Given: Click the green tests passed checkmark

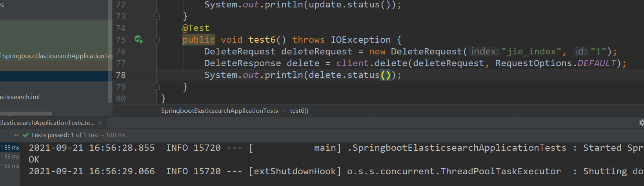Looking at the screenshot, I should [x=25, y=135].
